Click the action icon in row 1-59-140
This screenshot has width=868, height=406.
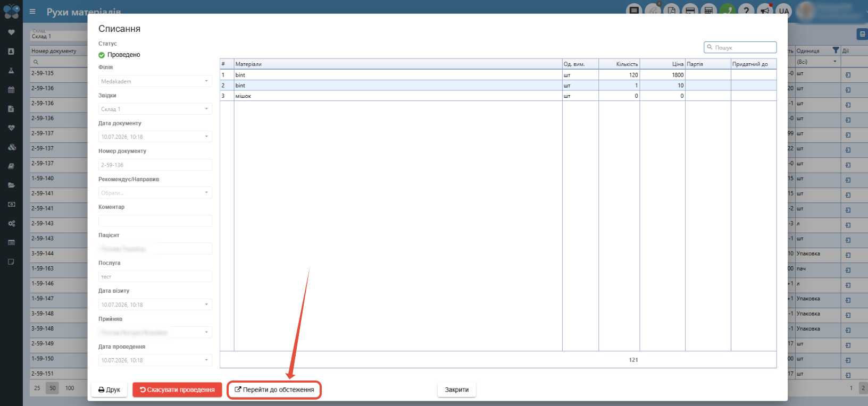tap(848, 180)
